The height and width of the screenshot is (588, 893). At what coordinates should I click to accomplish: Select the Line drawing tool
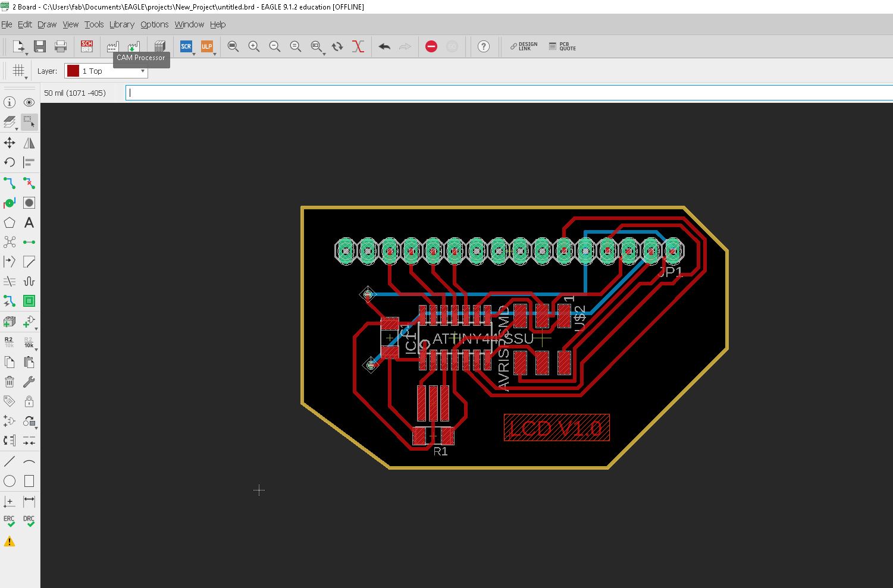point(10,461)
